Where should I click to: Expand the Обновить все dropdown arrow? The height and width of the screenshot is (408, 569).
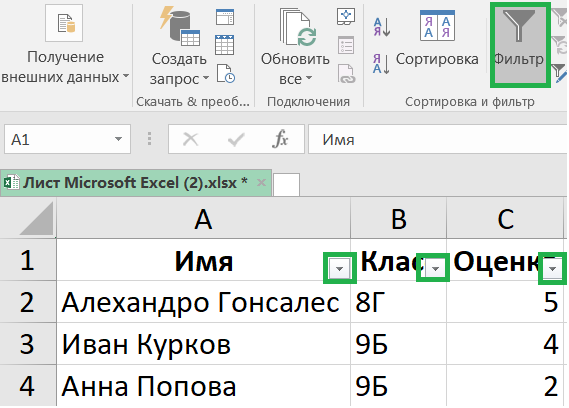pos(309,78)
